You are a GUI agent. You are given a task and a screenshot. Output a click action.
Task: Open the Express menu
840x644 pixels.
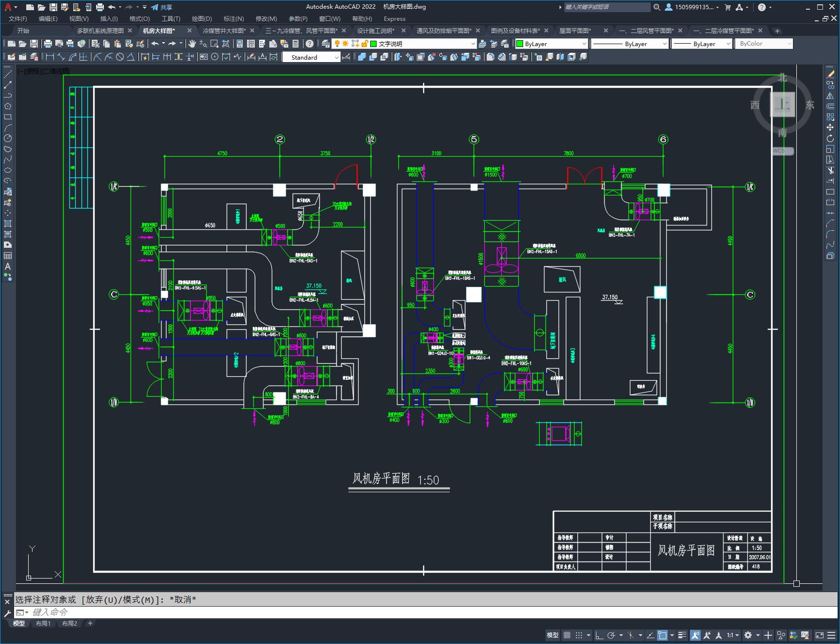395,18
